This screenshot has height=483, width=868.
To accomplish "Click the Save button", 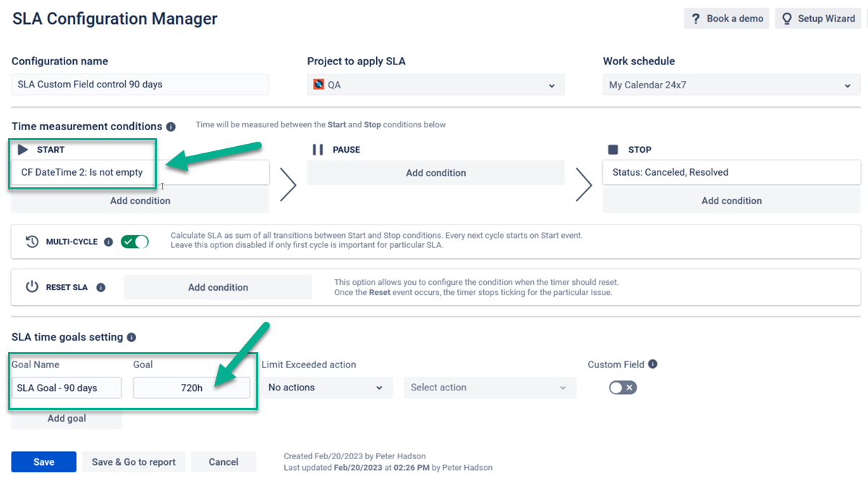I will point(43,461).
